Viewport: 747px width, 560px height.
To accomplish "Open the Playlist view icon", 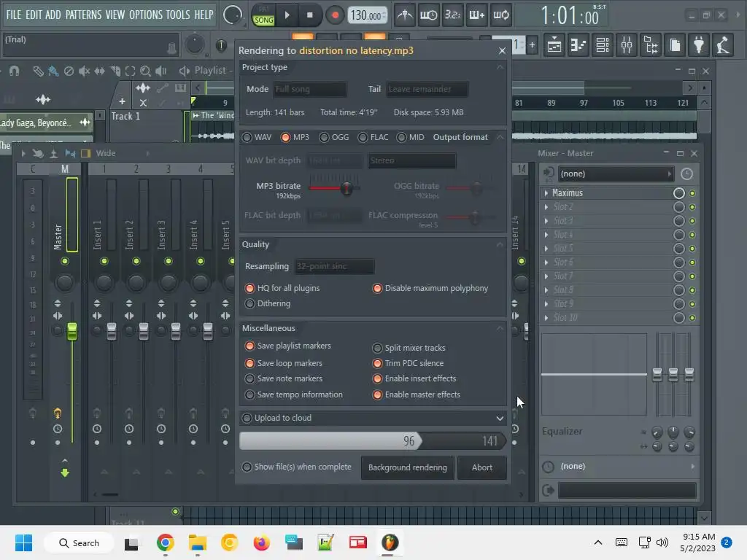I will 554,45.
